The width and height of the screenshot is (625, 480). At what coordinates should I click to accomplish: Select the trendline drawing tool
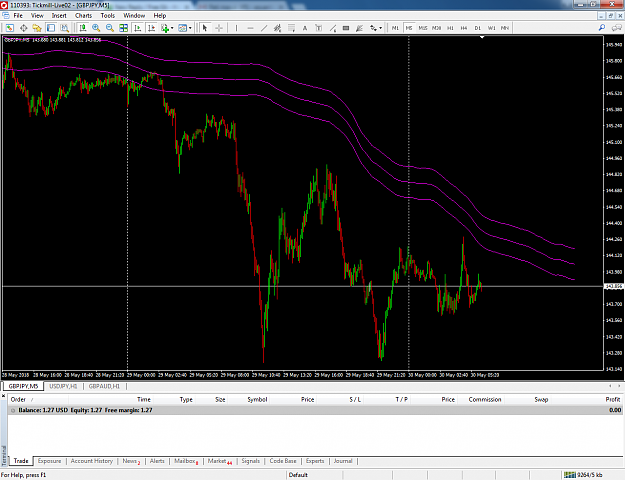[264, 28]
